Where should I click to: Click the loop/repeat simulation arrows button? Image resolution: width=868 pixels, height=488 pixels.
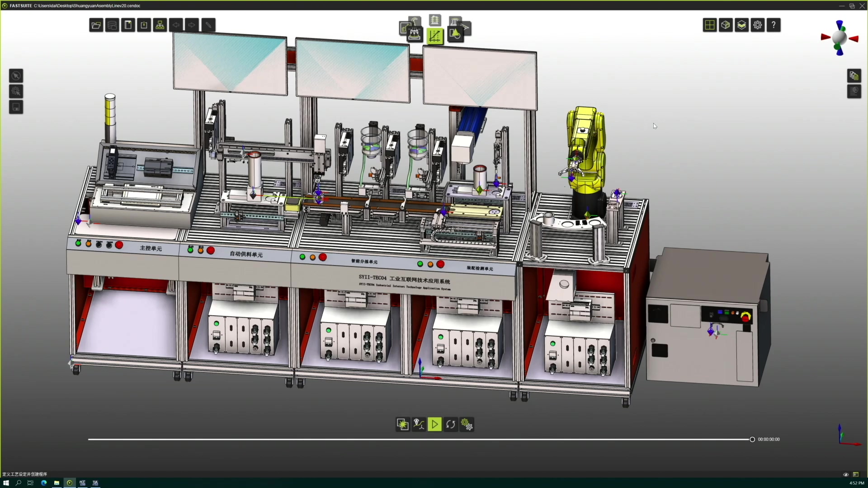[450, 424]
